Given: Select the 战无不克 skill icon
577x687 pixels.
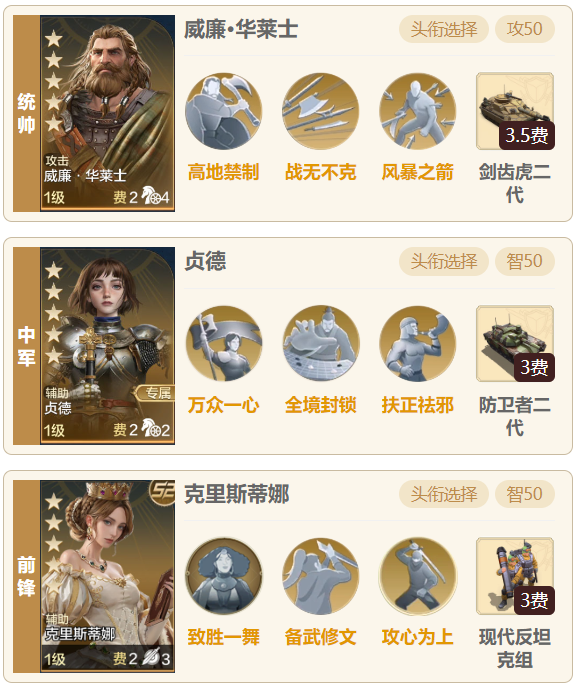Looking at the screenshot, I should point(320,111).
